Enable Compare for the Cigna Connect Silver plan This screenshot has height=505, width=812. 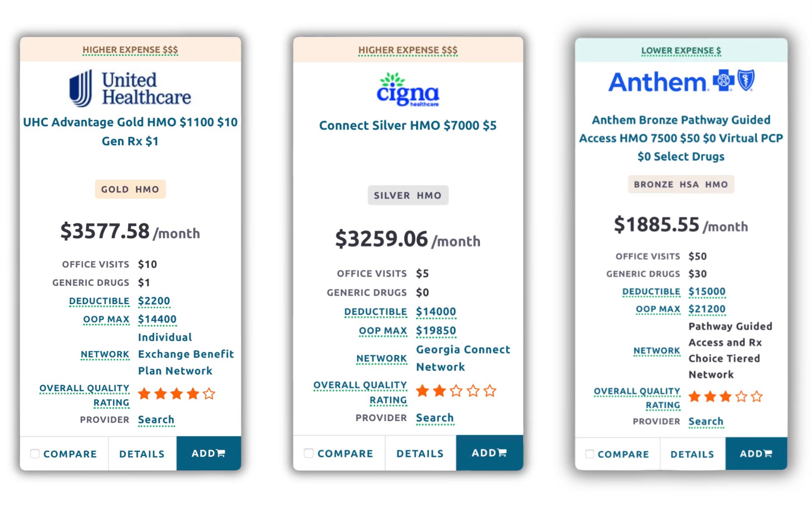[309, 453]
